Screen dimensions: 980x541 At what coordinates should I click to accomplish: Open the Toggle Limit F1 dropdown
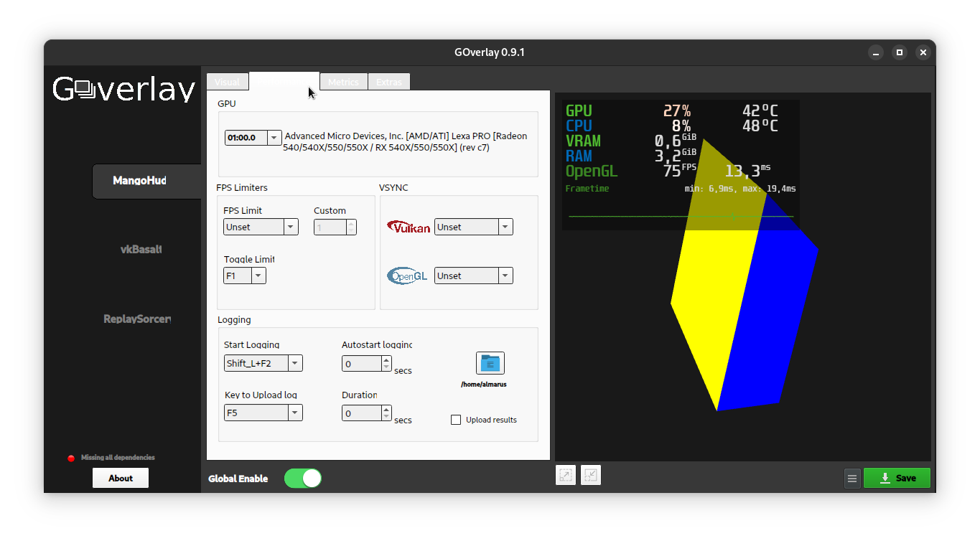coord(245,276)
